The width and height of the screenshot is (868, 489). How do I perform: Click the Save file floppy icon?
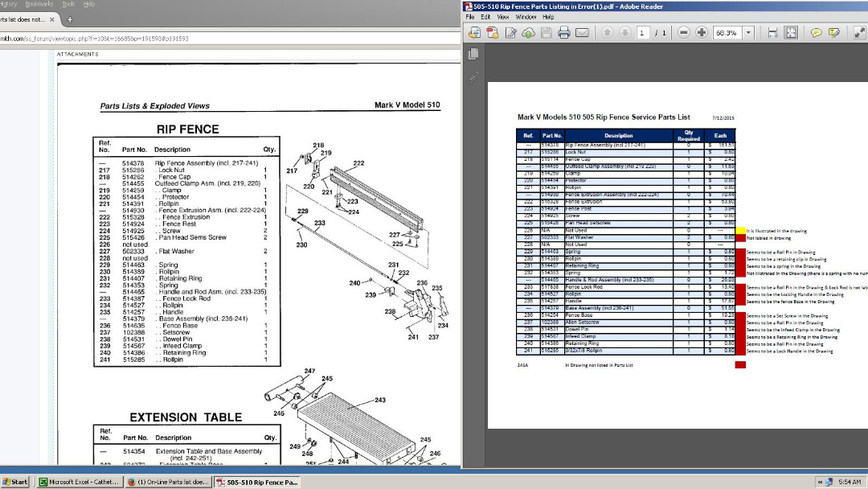click(547, 33)
